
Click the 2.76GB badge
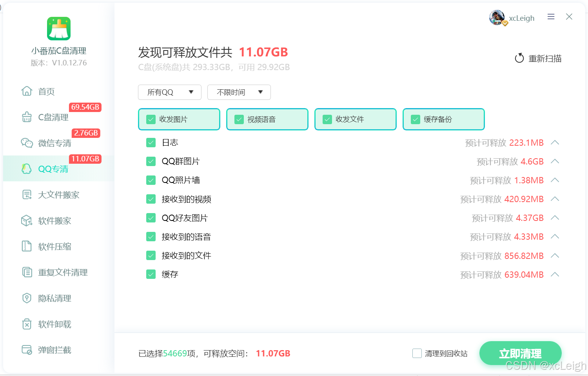click(86, 133)
